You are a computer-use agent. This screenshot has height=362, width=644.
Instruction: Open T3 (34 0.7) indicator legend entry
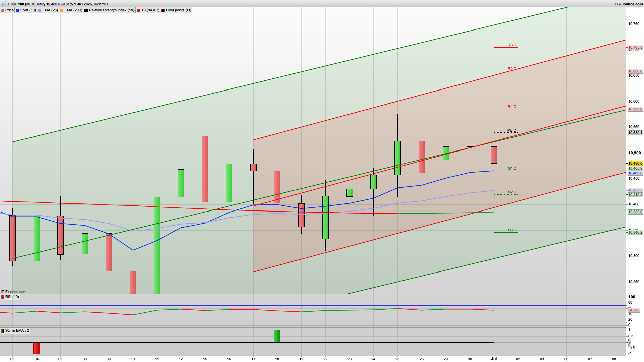point(148,10)
